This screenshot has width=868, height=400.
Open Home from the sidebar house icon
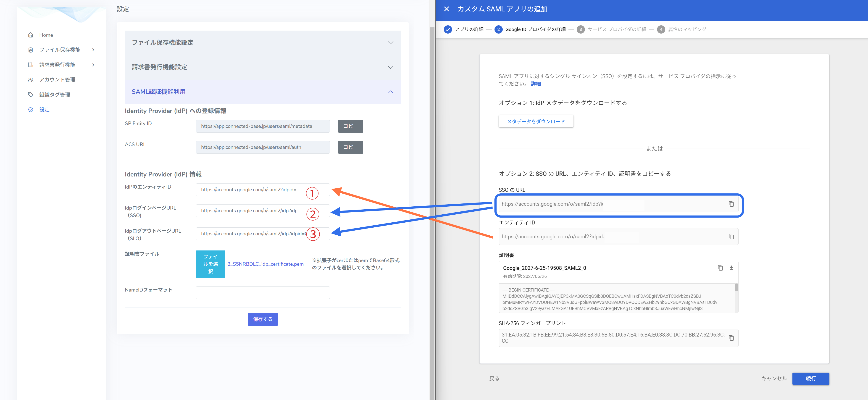(x=31, y=35)
